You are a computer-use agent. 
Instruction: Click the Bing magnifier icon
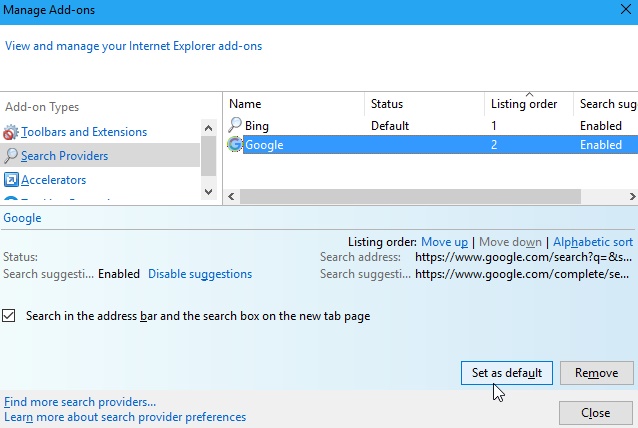pyautogui.click(x=235, y=125)
